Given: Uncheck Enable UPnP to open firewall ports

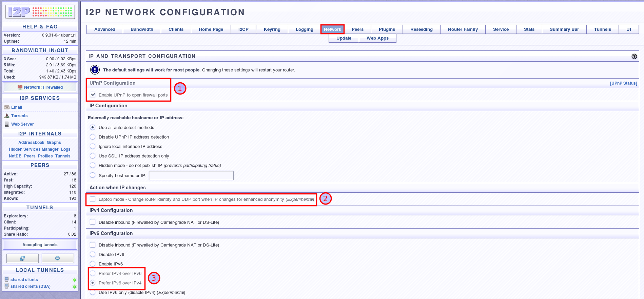Looking at the screenshot, I should tap(93, 95).
